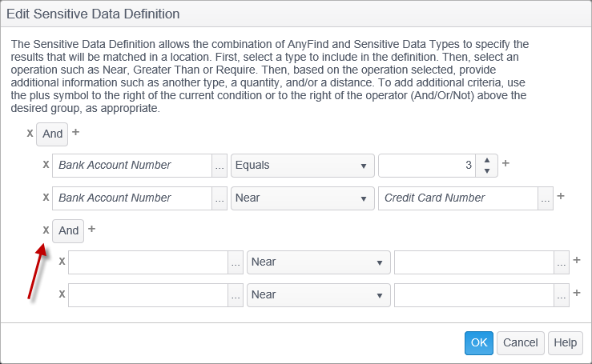Toggle the nested And operator button
Image resolution: width=592 pixels, height=364 pixels.
[x=69, y=230]
